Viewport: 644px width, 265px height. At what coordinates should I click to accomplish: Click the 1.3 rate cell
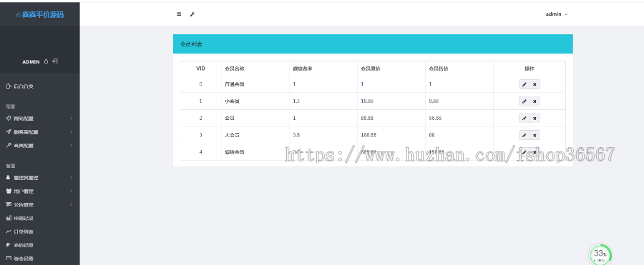pos(296,101)
